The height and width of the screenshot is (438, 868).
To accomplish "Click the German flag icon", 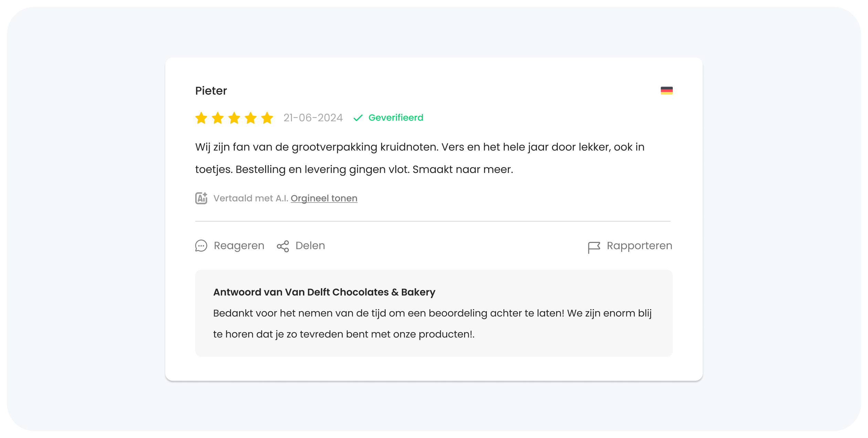I will [667, 91].
